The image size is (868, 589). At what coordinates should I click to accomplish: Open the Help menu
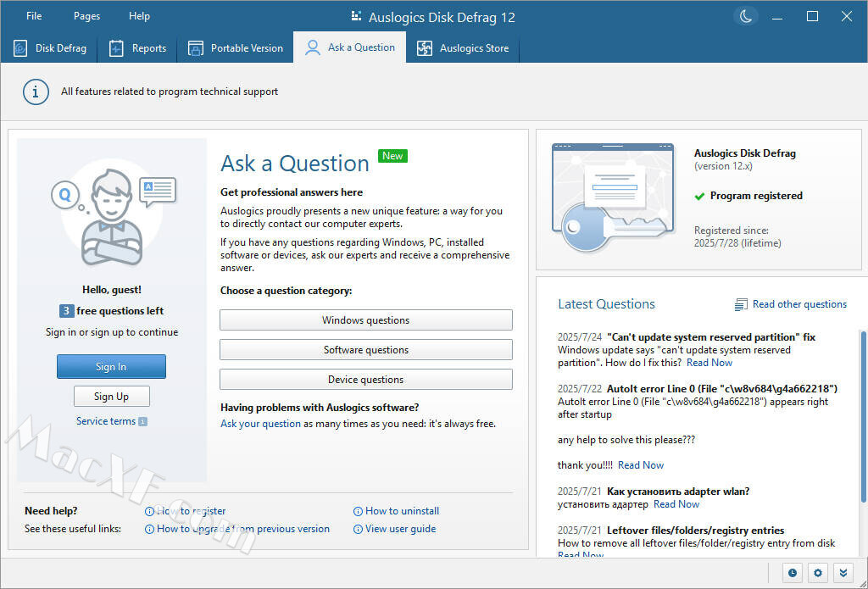[140, 16]
